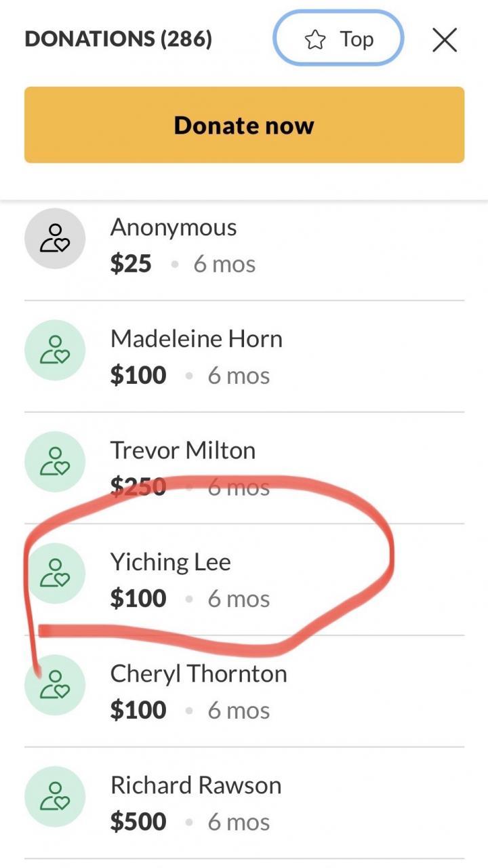Click the star icon in Top button
The image size is (488, 868).
tap(315, 40)
